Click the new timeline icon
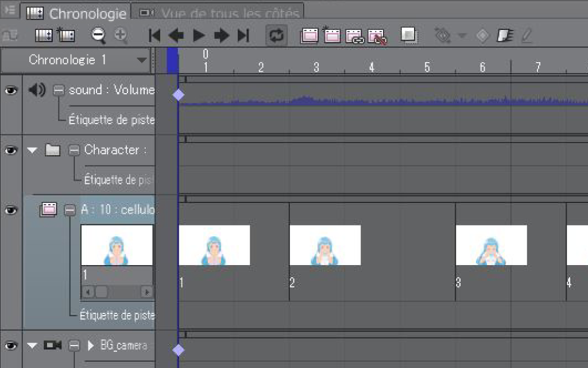The image size is (588, 368). pos(44,36)
